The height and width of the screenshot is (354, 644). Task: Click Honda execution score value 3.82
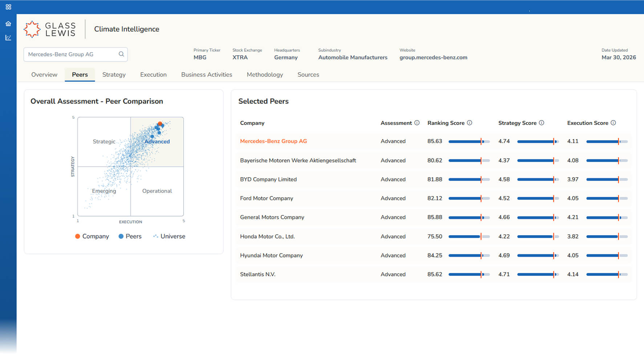(x=573, y=236)
